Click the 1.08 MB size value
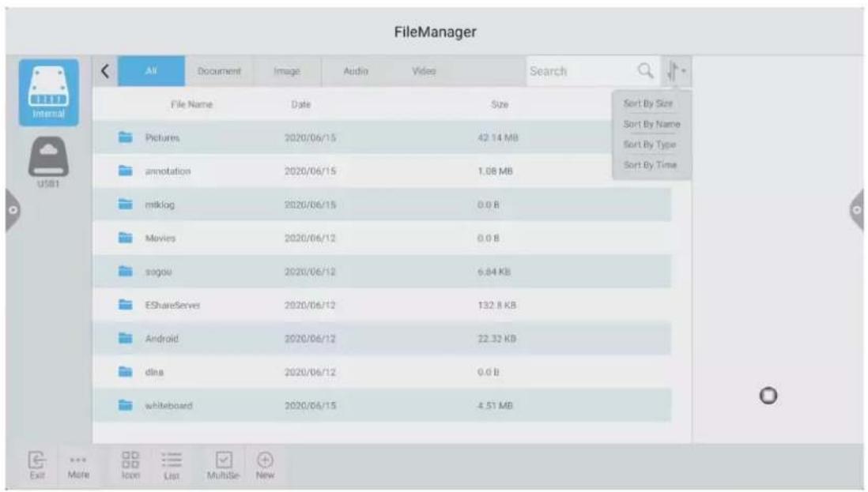Viewport: 868px width, 492px height. [x=495, y=171]
